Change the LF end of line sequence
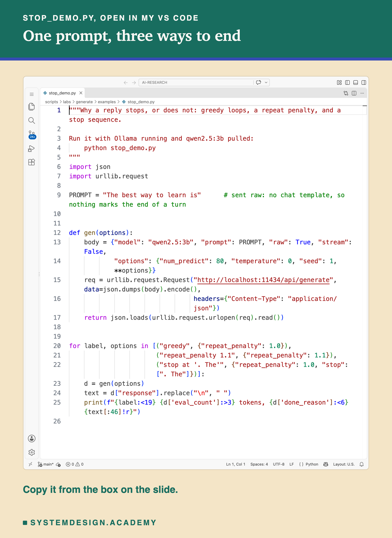The height and width of the screenshot is (538, 392). [x=292, y=464]
